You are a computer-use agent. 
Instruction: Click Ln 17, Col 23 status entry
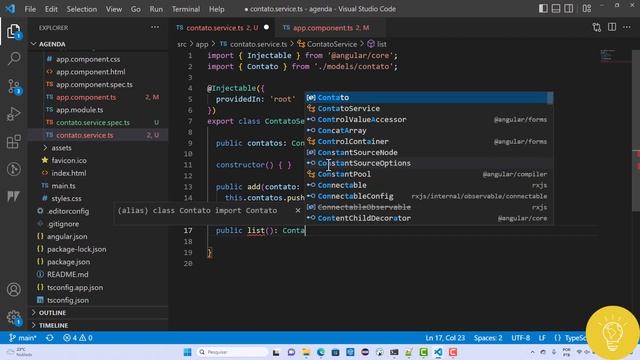(x=445, y=338)
